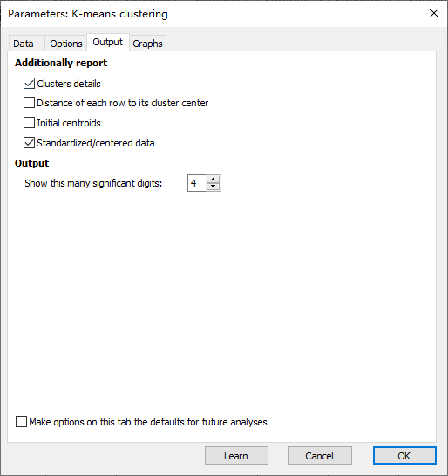Cancel the parameters dialog
This screenshot has height=476, width=448.
320,456
